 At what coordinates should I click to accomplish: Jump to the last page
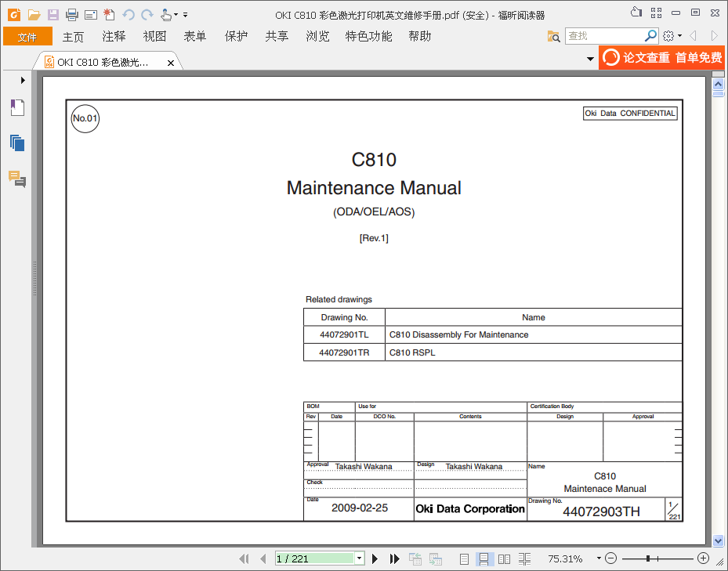395,558
